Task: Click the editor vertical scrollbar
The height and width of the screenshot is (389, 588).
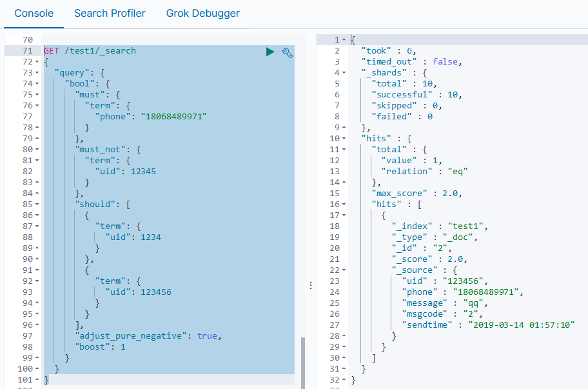Action: 303,363
